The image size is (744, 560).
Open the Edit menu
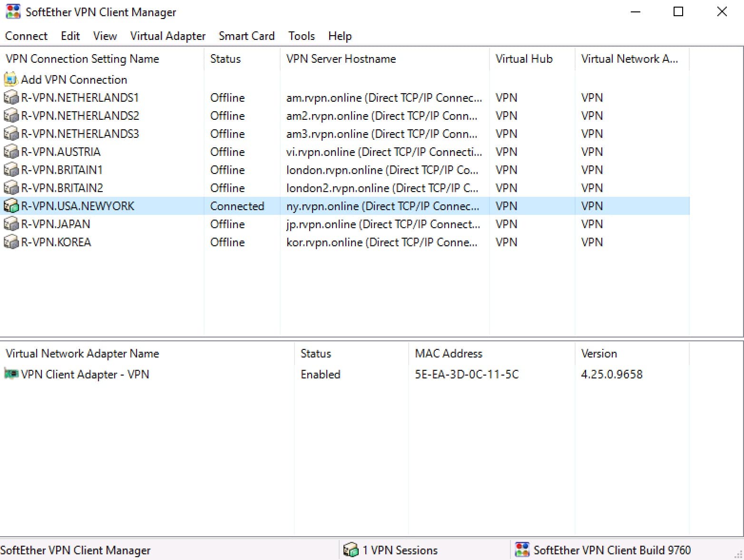70,36
